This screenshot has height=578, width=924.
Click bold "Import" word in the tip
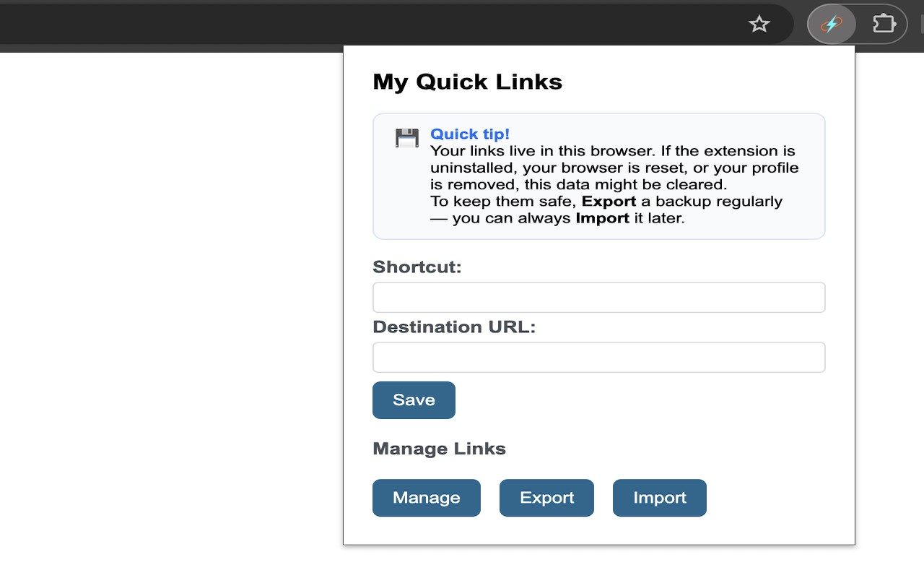point(602,218)
